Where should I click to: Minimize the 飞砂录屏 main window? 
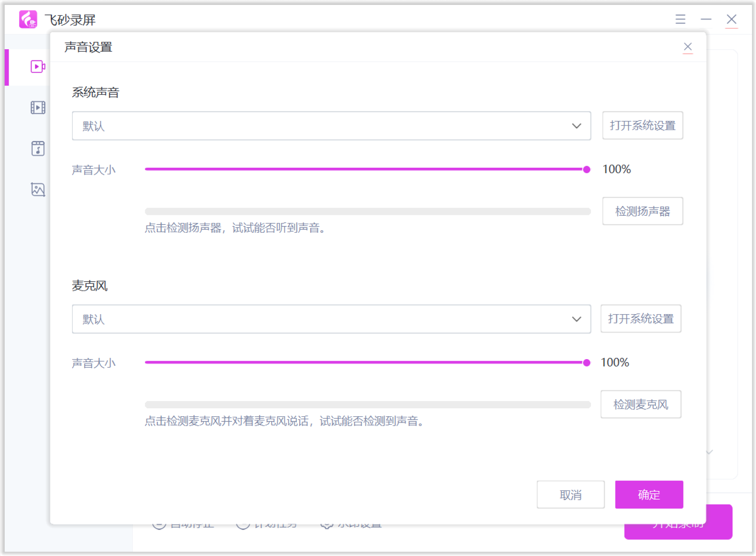pos(706,19)
